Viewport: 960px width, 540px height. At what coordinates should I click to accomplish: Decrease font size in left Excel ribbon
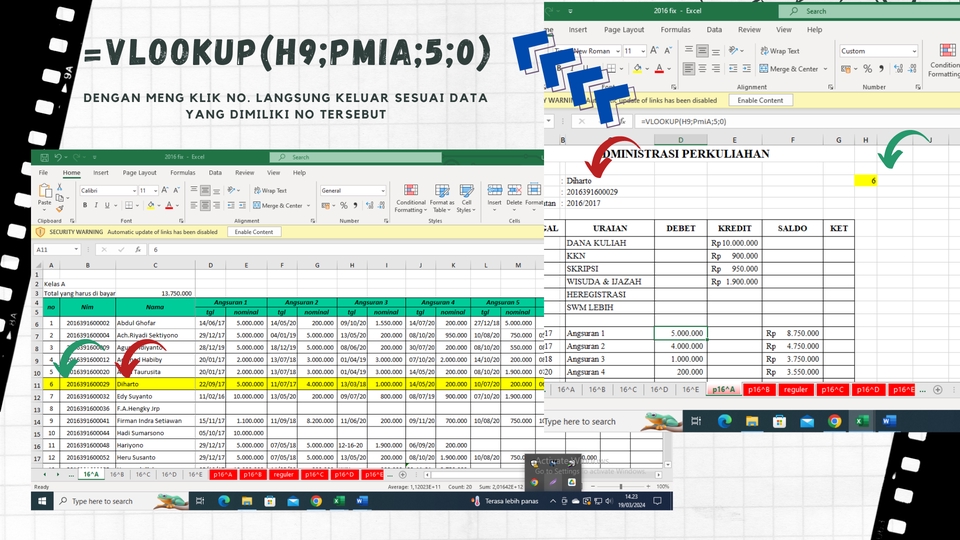176,190
